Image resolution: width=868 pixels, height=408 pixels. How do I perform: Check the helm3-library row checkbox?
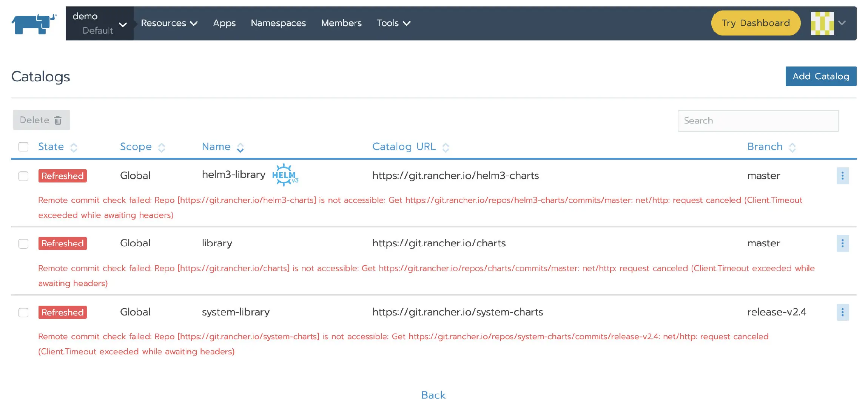23,176
